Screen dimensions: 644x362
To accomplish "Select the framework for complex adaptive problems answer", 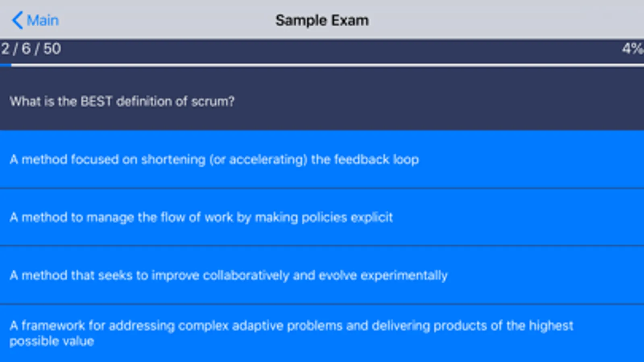I will point(291,333).
